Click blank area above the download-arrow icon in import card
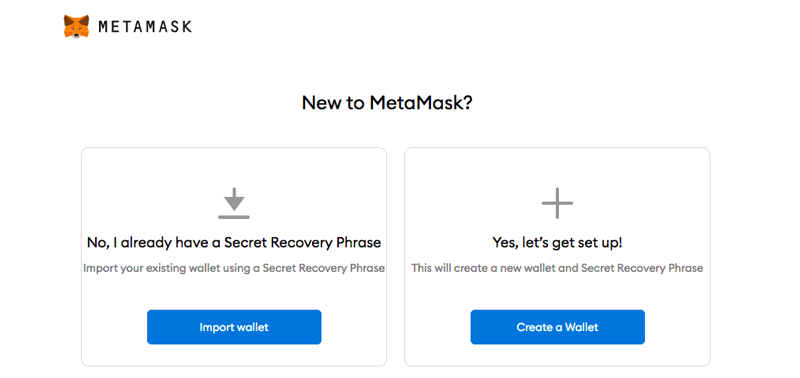800x378 pixels. coord(234,167)
